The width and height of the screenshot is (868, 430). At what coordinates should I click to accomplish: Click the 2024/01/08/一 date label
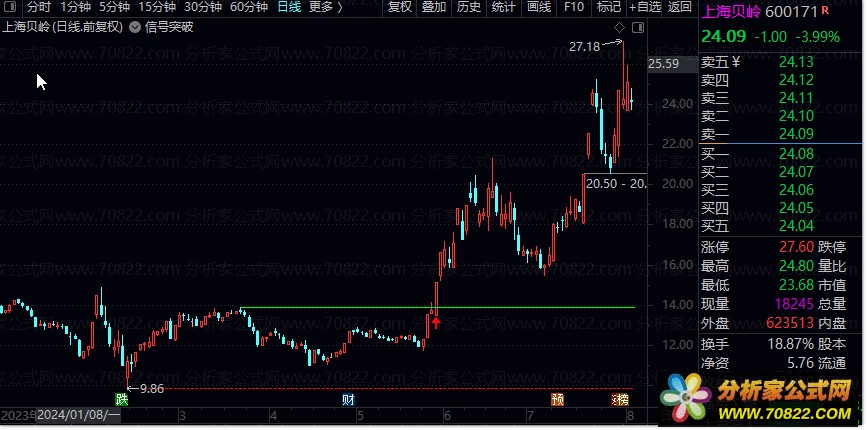(x=79, y=415)
